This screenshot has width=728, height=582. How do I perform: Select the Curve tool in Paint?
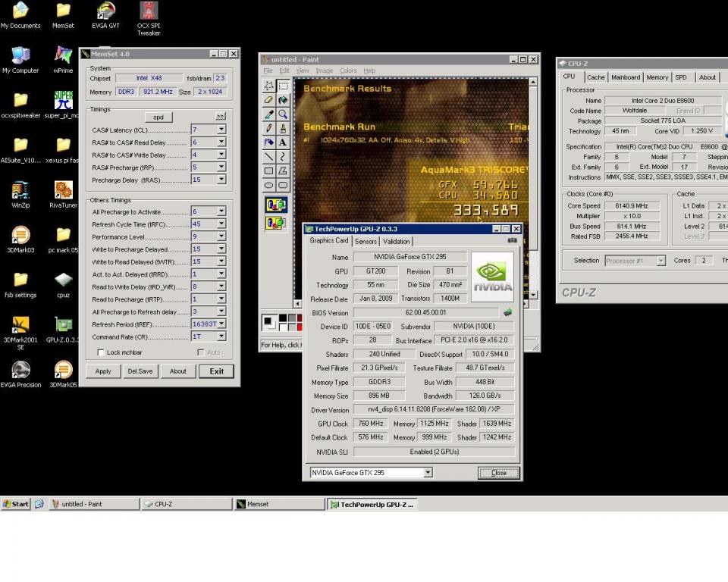(283, 156)
